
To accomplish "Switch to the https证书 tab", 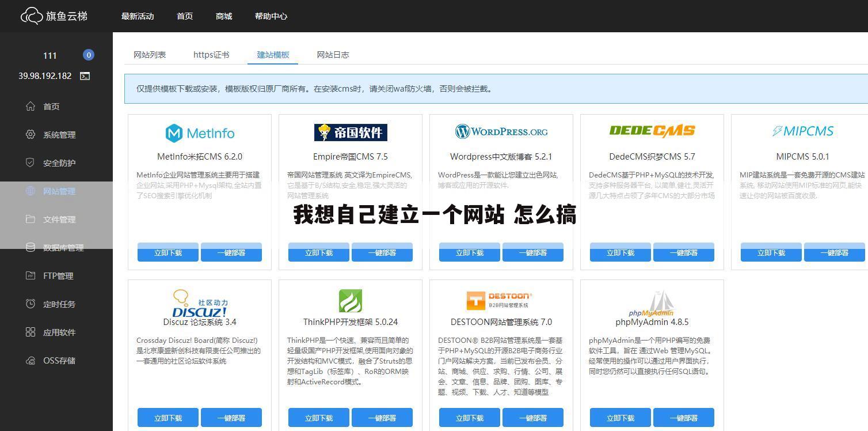I will tap(211, 55).
